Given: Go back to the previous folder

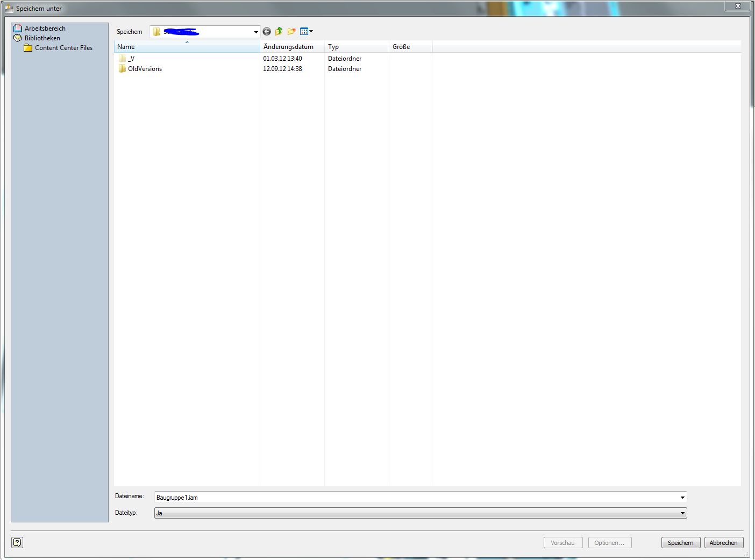Looking at the screenshot, I should 267,32.
